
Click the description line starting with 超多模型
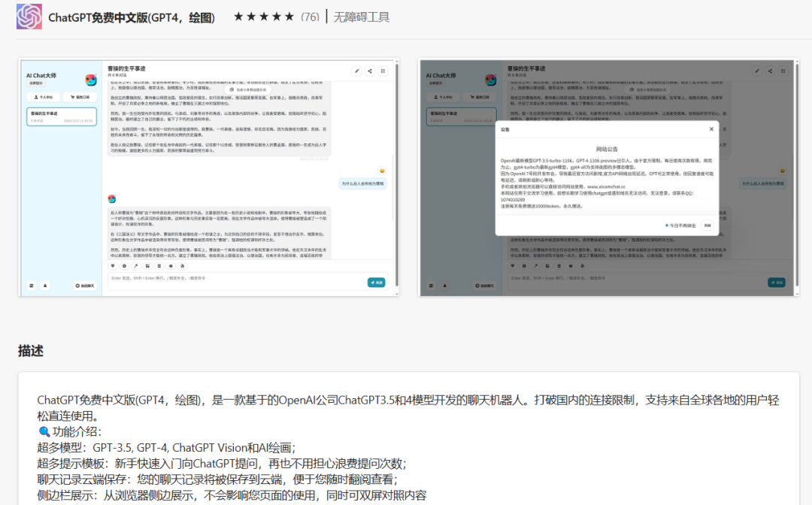[x=166, y=448]
